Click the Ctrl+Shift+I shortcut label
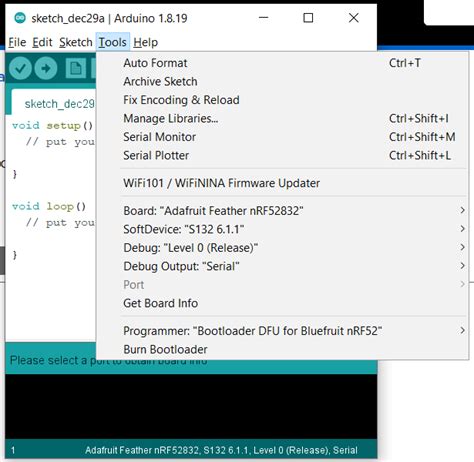 click(419, 118)
